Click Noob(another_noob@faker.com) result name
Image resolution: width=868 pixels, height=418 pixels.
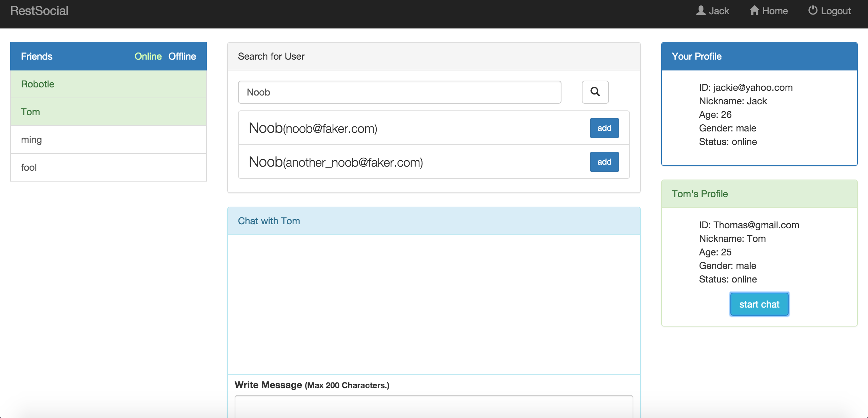tap(336, 162)
